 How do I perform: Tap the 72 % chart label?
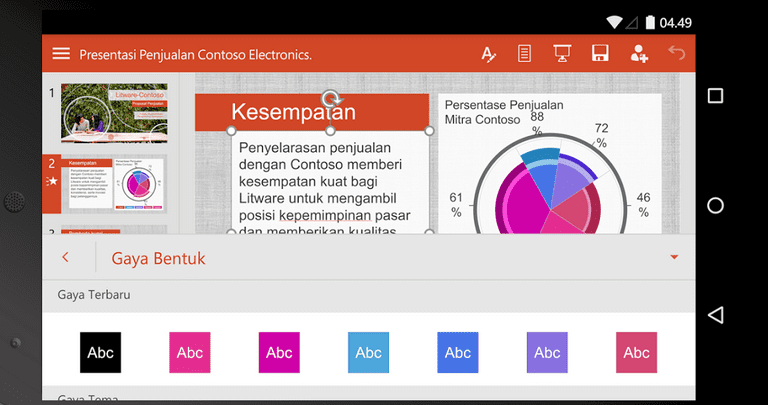[601, 135]
